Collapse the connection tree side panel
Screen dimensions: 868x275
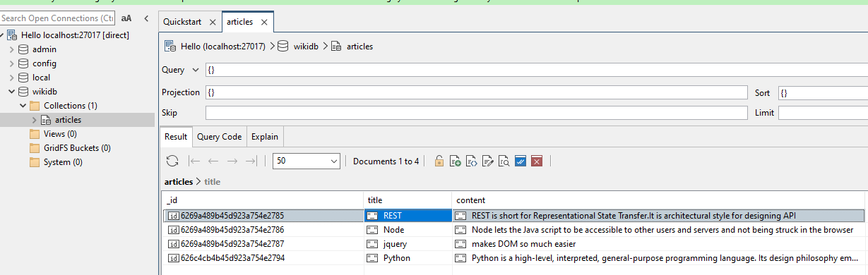click(146, 18)
